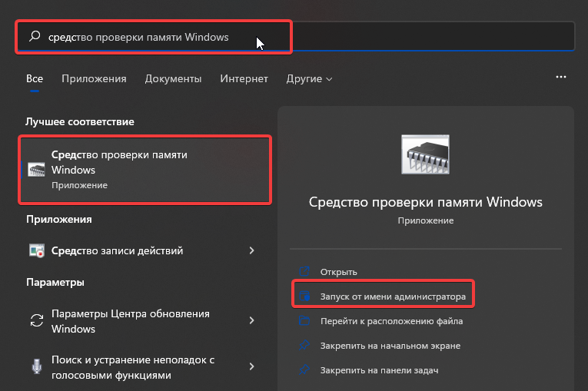Expand the Другие dropdown
The height and width of the screenshot is (391, 588).
309,78
